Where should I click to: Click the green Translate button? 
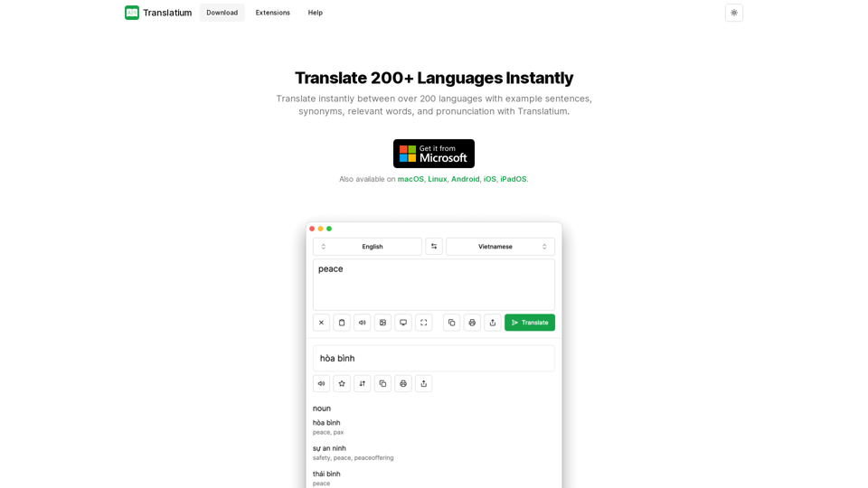(x=530, y=323)
